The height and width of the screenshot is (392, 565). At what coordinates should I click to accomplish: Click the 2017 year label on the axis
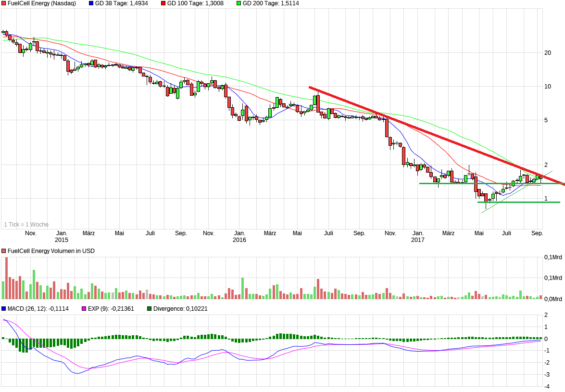418,239
